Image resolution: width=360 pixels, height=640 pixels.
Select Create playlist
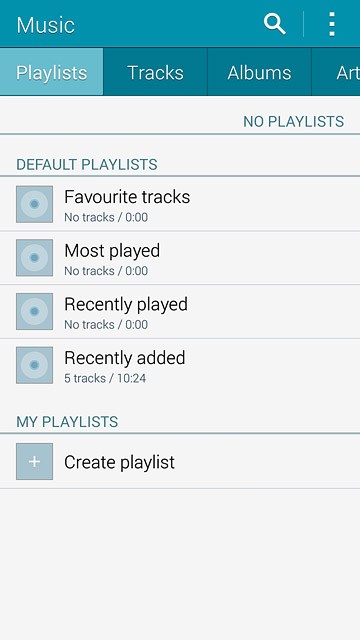pos(180,462)
